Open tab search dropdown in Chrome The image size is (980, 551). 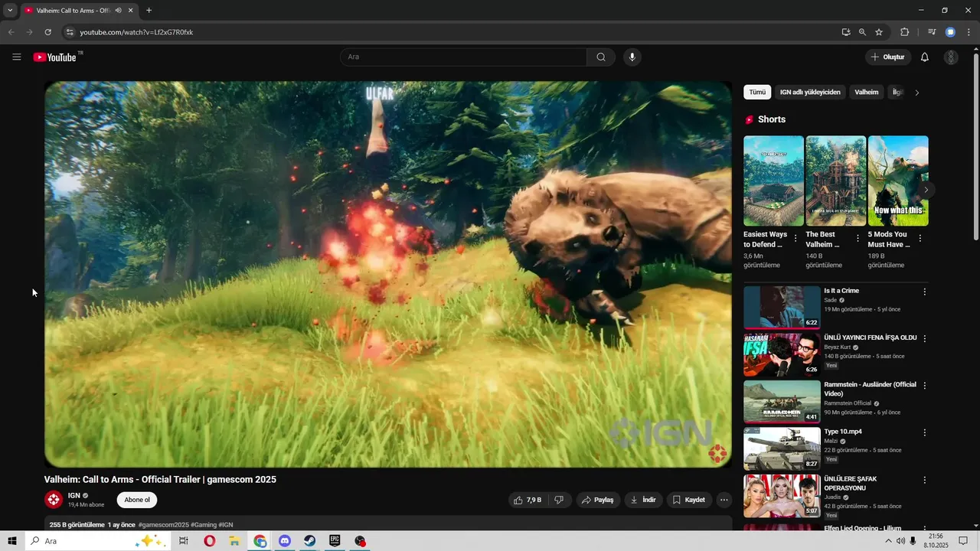point(10,10)
